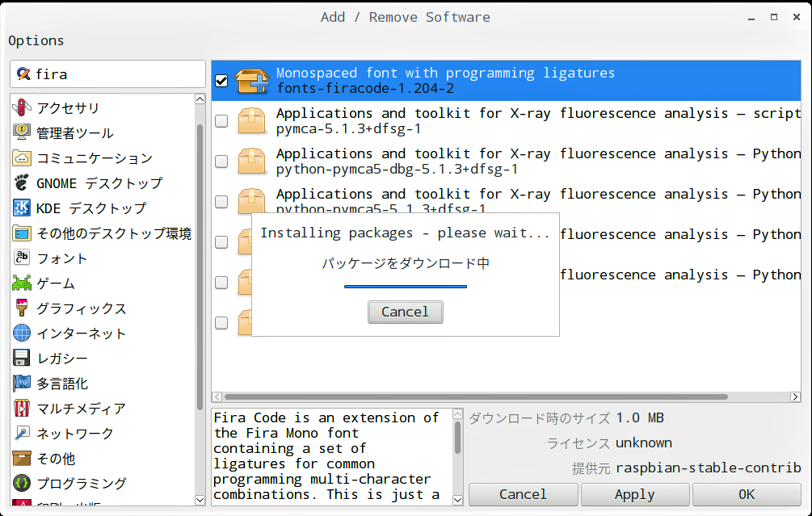812x516 pixels.
Task: Click the 1.0 MB download size value
Action: point(640,417)
